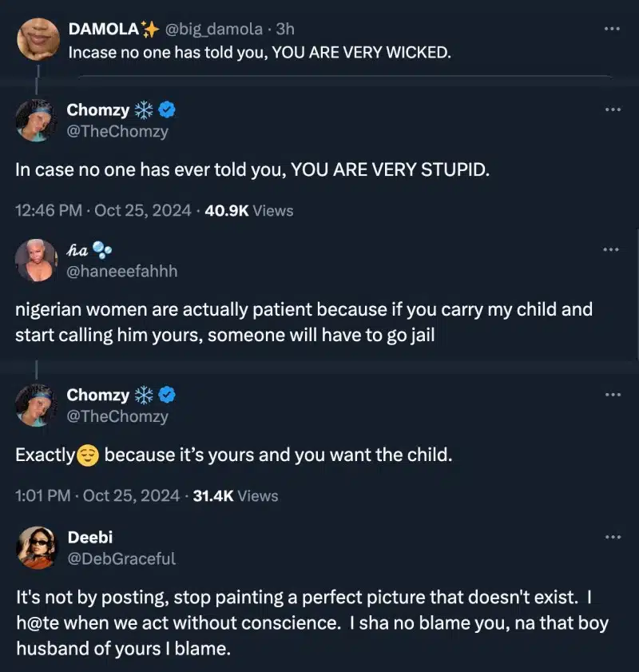This screenshot has width=639, height=672.
Task: Click haneeefahhh's profile picture
Action: point(35,260)
